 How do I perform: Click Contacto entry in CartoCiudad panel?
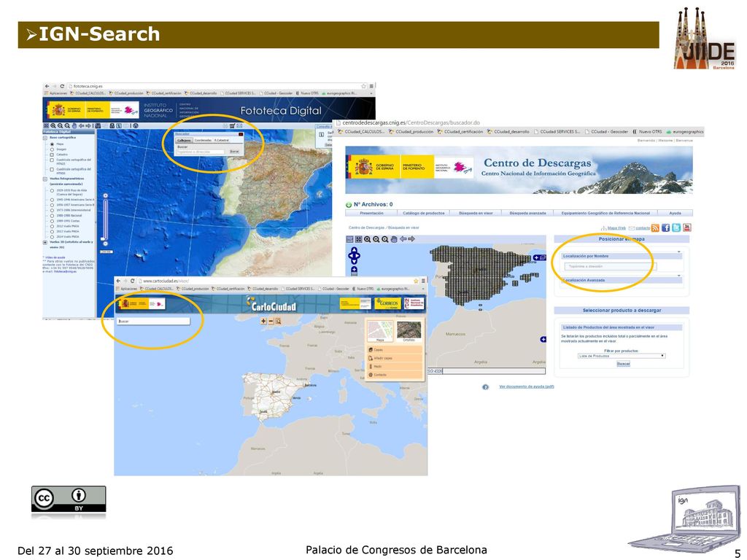coord(394,376)
